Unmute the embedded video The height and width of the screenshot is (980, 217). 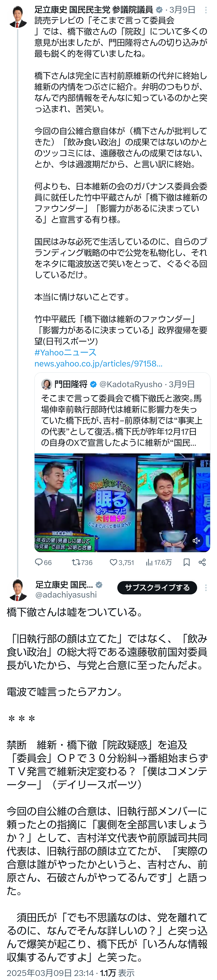point(197,541)
